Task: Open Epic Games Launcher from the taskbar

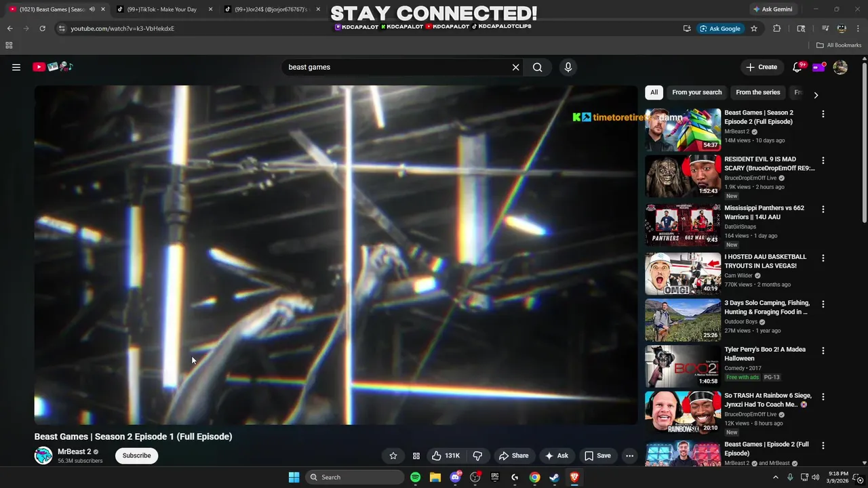Action: [x=495, y=477]
